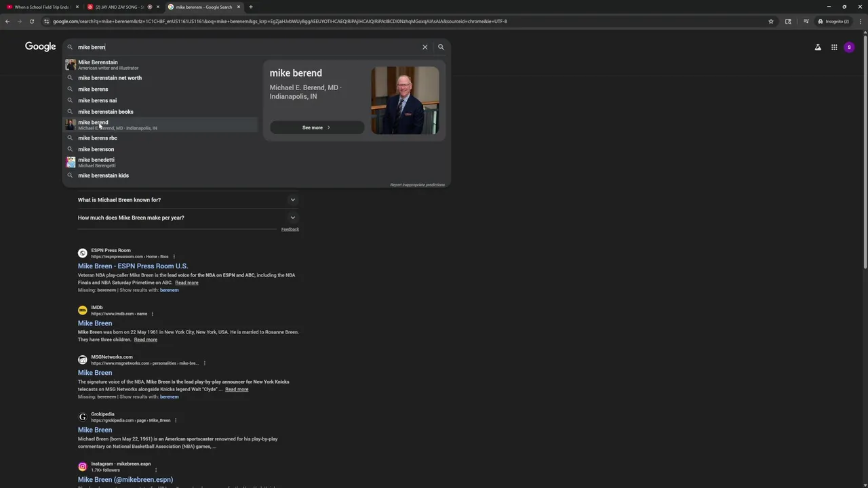
Task: Switch to 'JAY AND ZAY SONG' tab
Action: 122,7
